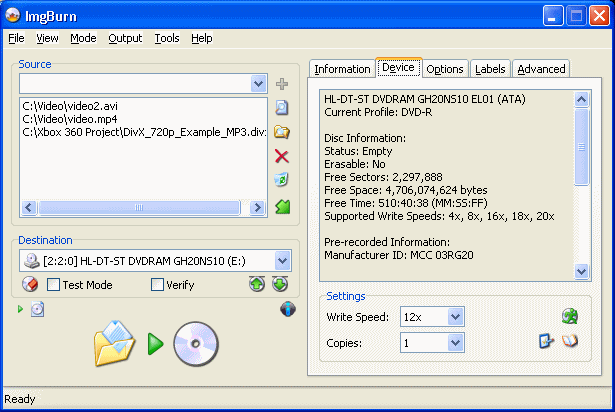Viewport: 615px width, 412px height.
Task: Open the File menu
Action: point(16,38)
